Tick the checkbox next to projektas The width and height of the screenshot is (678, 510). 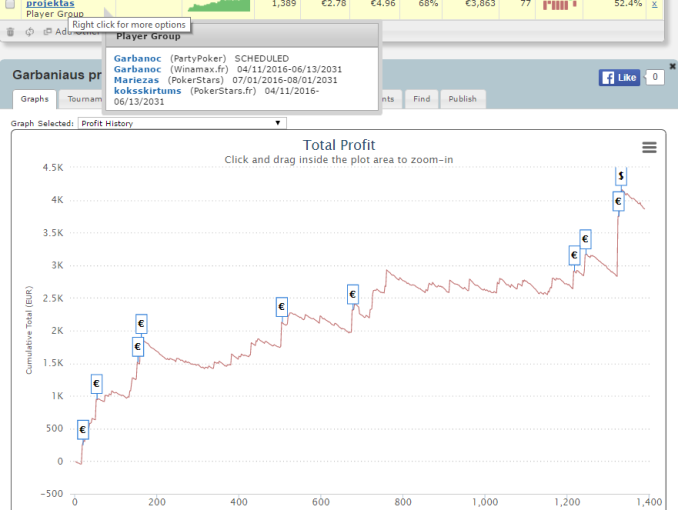pyautogui.click(x=11, y=5)
